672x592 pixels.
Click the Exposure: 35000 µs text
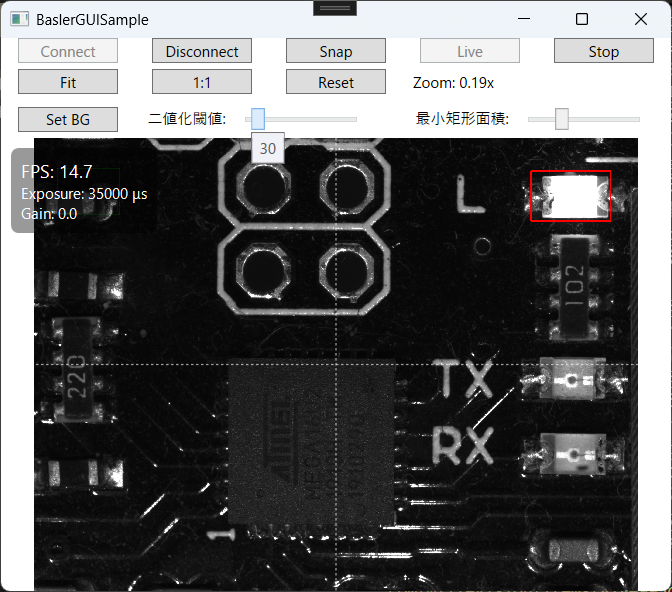(84, 194)
